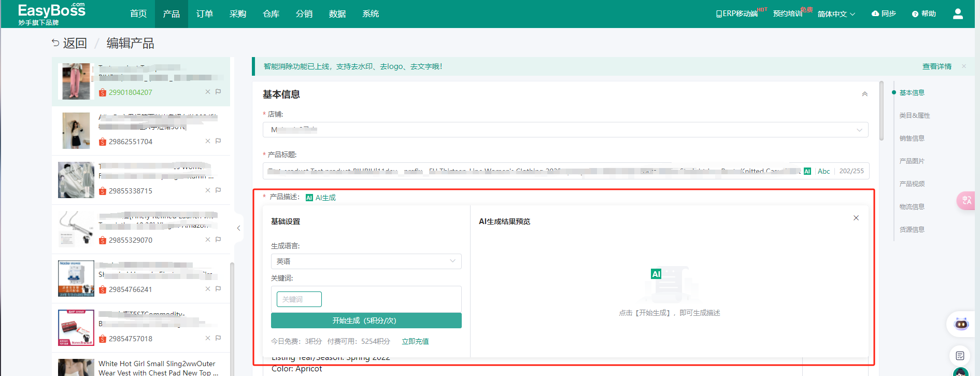The width and height of the screenshot is (980, 376).
Task: Open the 生成语言 language dropdown
Action: click(366, 261)
